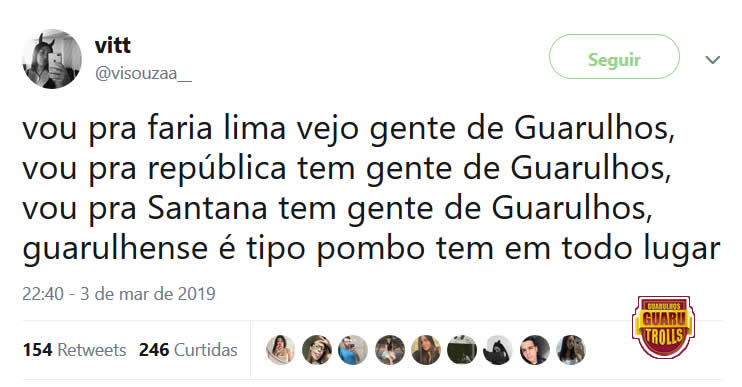Image resolution: width=742 pixels, height=387 pixels.
Task: Open the @visouzaa__ handle link
Action: click(143, 73)
